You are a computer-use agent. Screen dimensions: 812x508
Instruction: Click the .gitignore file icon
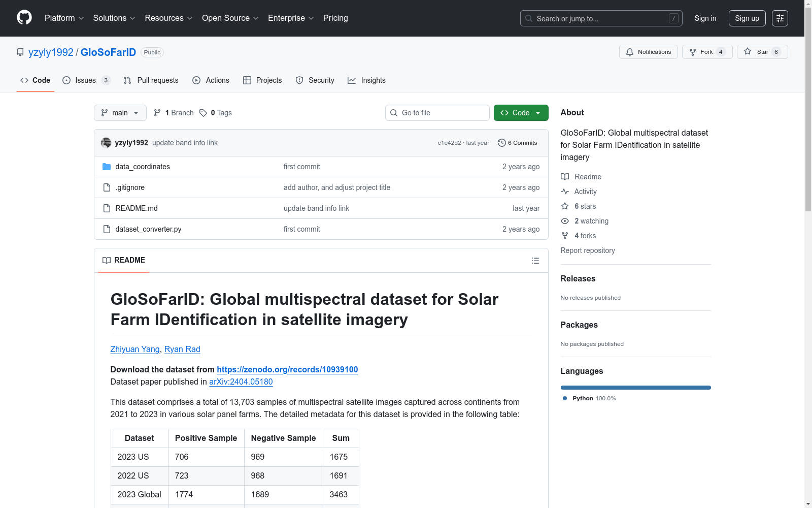(107, 187)
